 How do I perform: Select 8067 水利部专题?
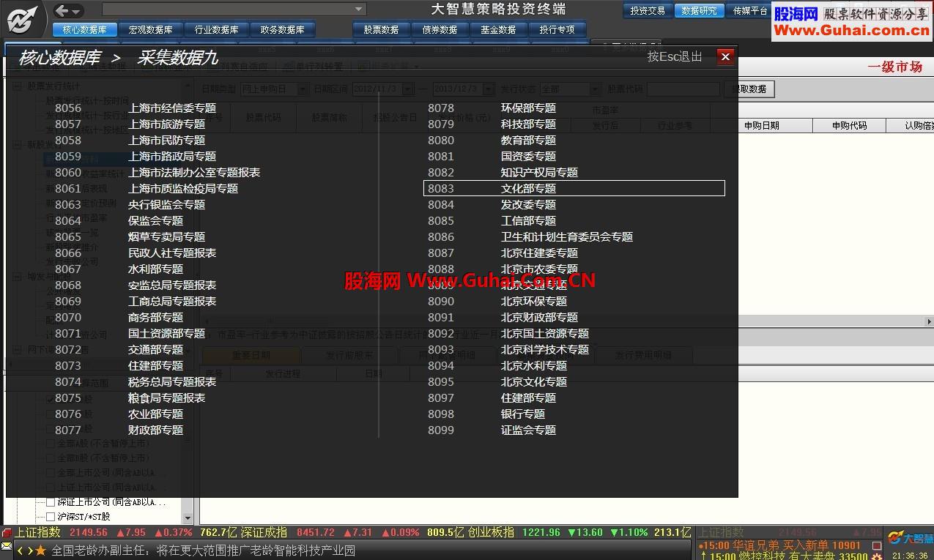point(119,269)
